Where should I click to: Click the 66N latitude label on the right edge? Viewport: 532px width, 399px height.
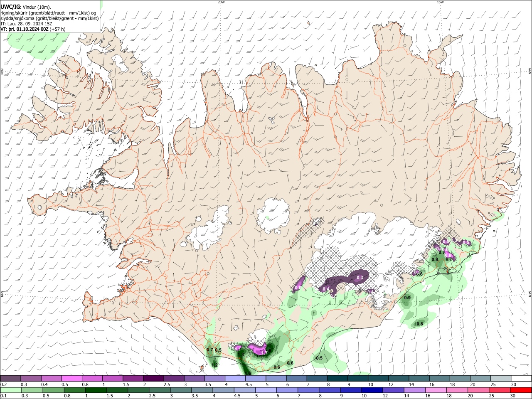pos(530,71)
